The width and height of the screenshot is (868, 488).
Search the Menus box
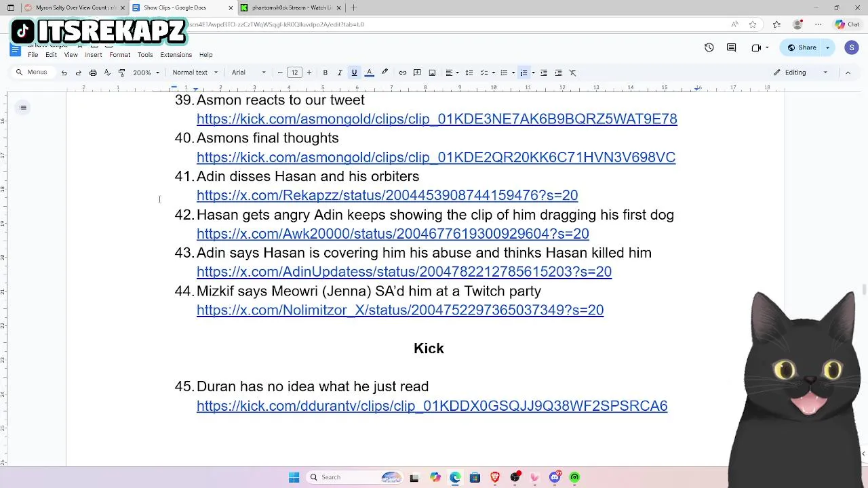tap(32, 73)
